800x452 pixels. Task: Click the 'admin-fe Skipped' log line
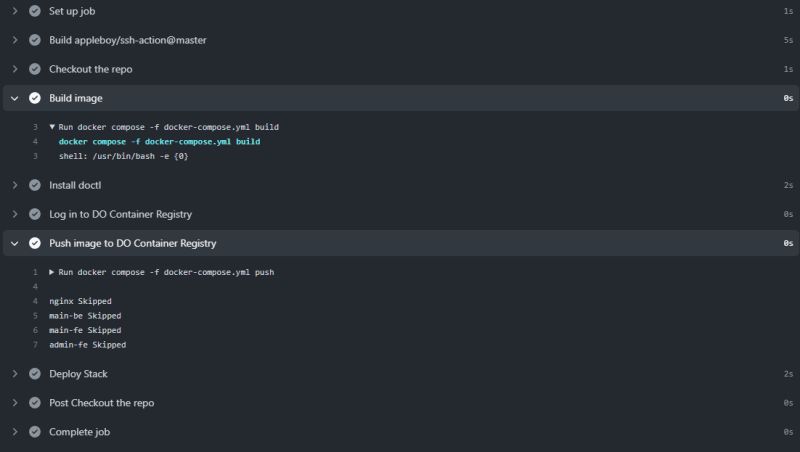[x=87, y=345]
